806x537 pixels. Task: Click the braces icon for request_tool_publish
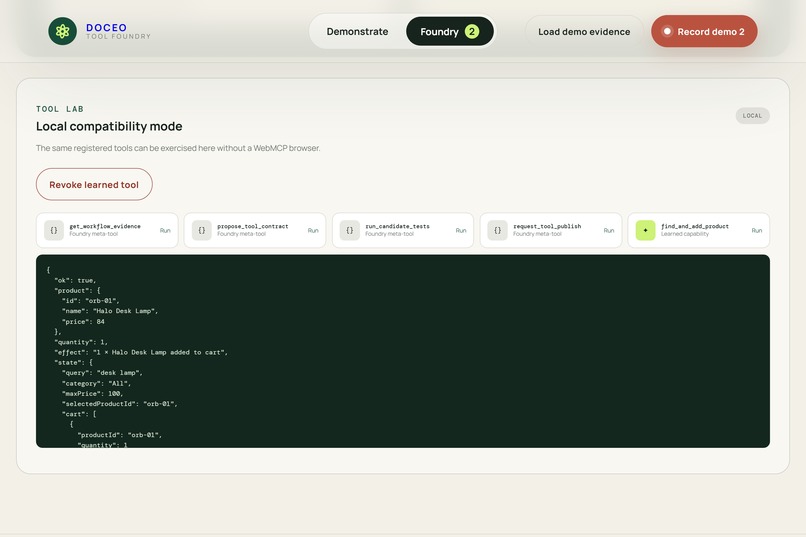[498, 230]
